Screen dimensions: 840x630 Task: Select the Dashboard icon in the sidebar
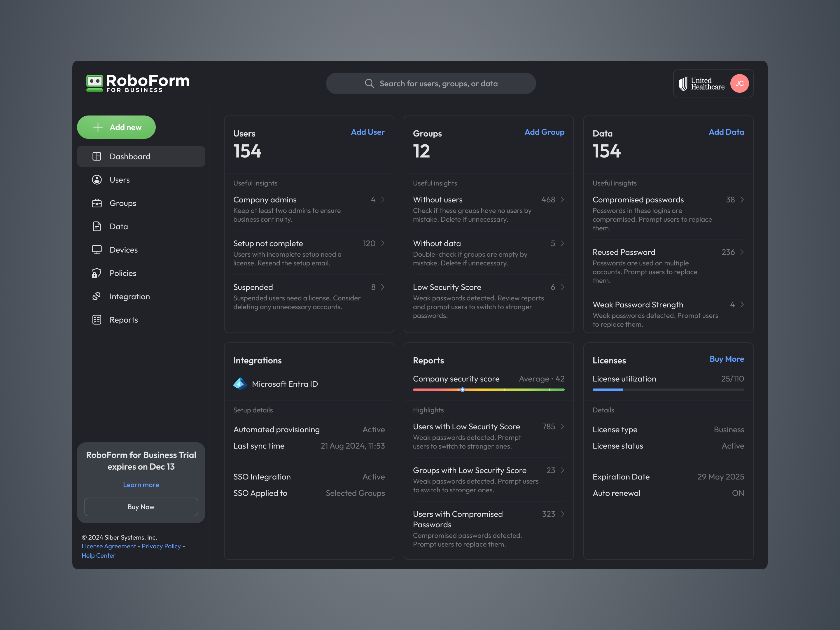pyautogui.click(x=97, y=156)
